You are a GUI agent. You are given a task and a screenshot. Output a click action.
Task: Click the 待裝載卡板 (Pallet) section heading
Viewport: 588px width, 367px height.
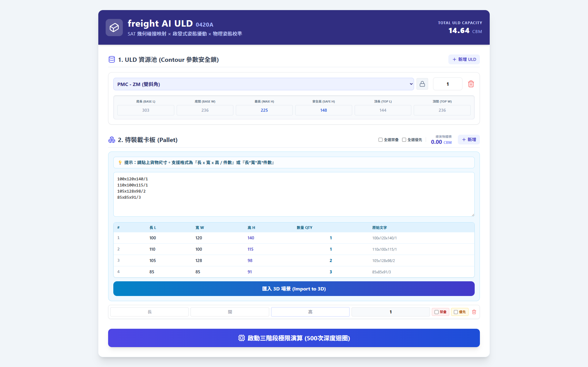(148, 140)
